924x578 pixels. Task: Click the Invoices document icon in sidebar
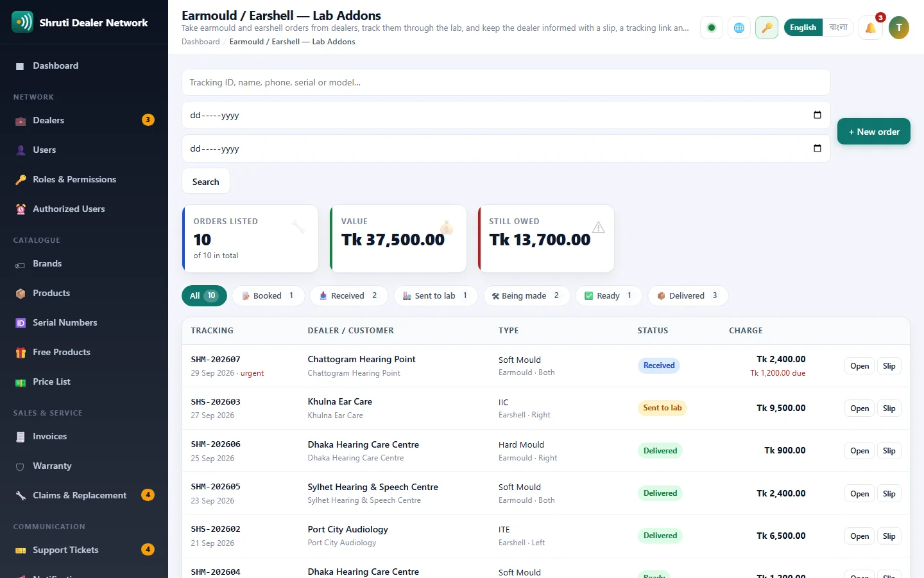(21, 437)
